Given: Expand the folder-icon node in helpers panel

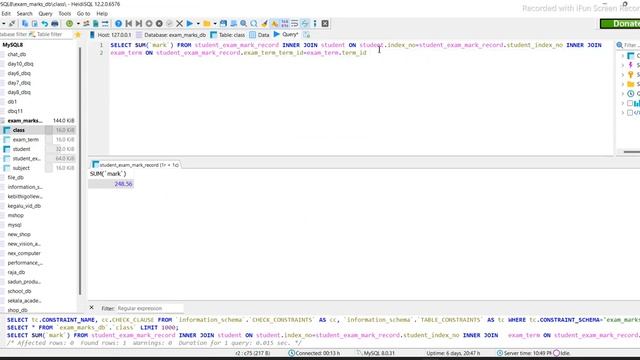Looking at the screenshot, I should click(x=623, y=84).
